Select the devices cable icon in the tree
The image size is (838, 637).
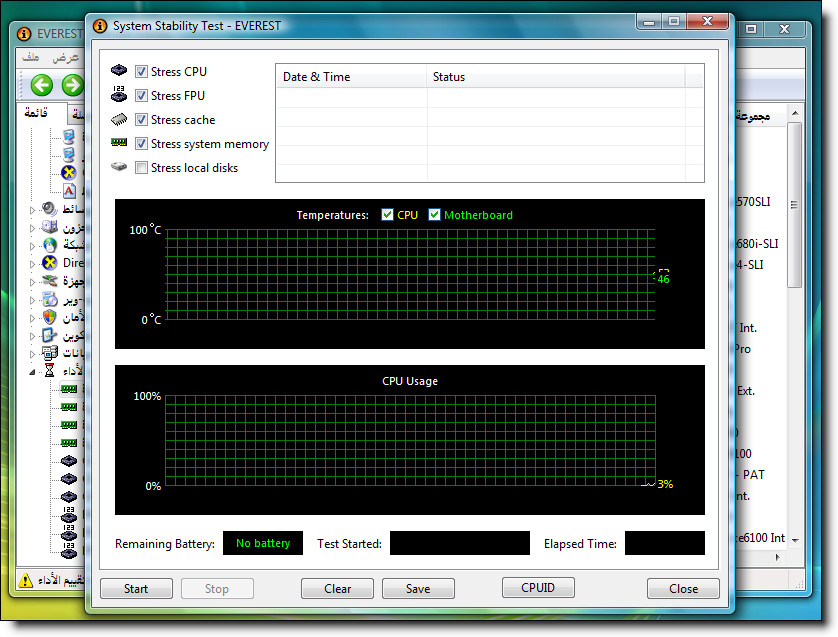tap(50, 281)
